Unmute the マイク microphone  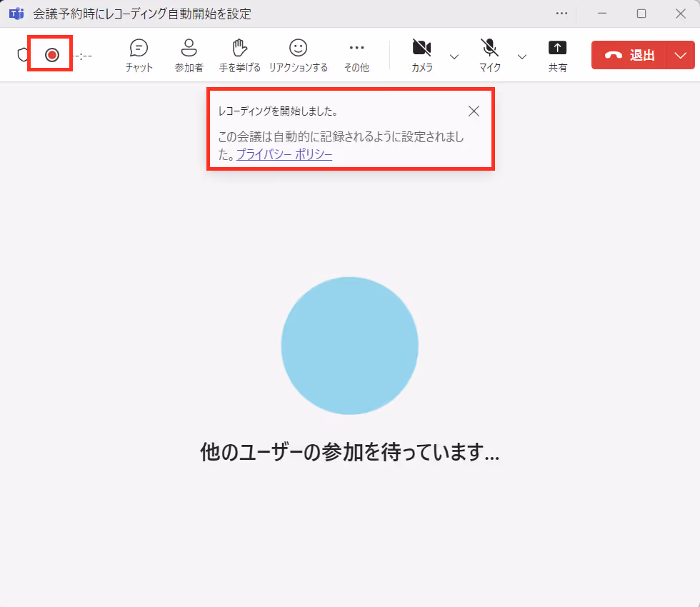490,56
